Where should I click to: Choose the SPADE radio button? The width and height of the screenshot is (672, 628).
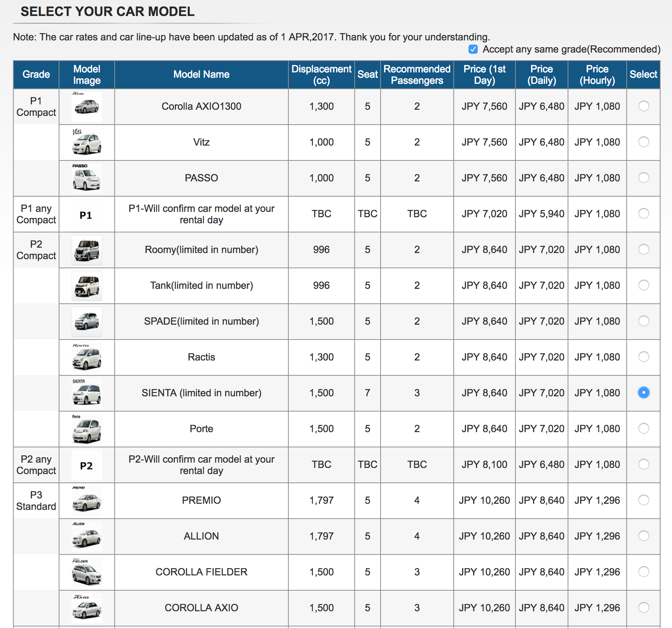click(x=643, y=321)
